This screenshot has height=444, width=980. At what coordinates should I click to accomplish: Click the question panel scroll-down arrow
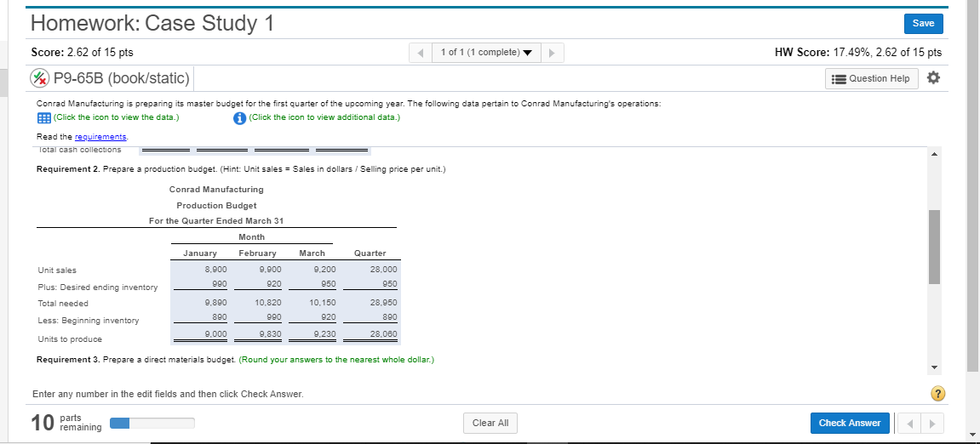934,367
